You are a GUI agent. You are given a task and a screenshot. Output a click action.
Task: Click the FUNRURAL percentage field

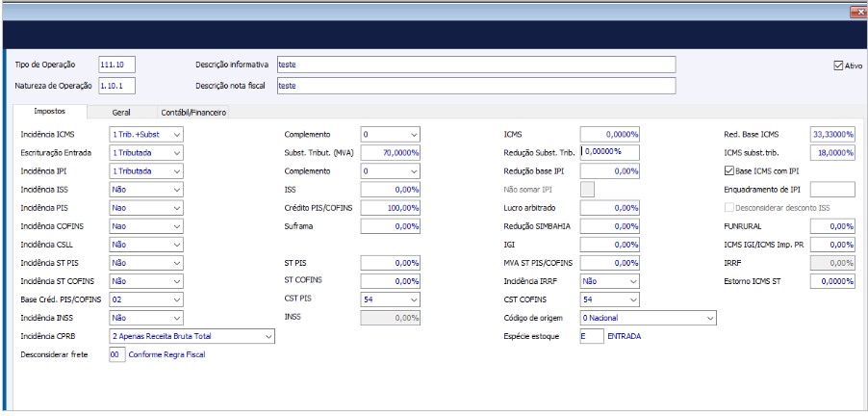tap(832, 226)
